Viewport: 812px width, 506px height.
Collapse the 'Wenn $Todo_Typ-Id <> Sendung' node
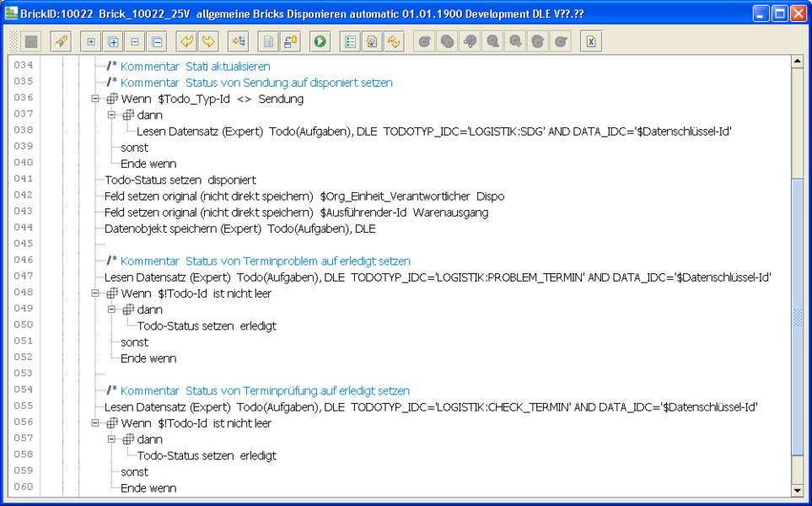pyautogui.click(x=96, y=99)
